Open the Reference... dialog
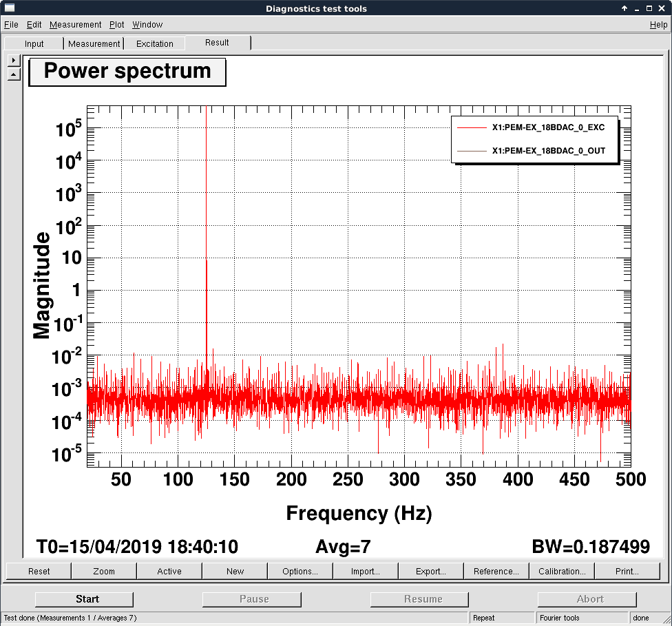 [496, 571]
